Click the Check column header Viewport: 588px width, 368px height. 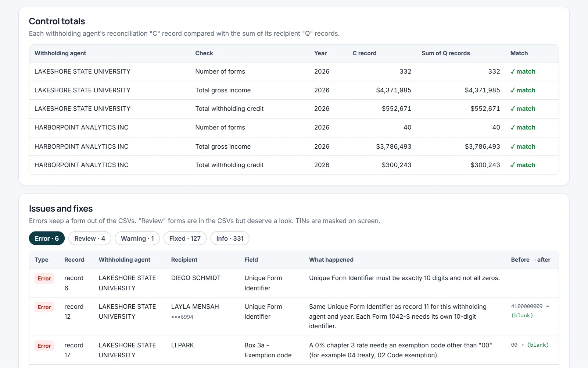(204, 53)
